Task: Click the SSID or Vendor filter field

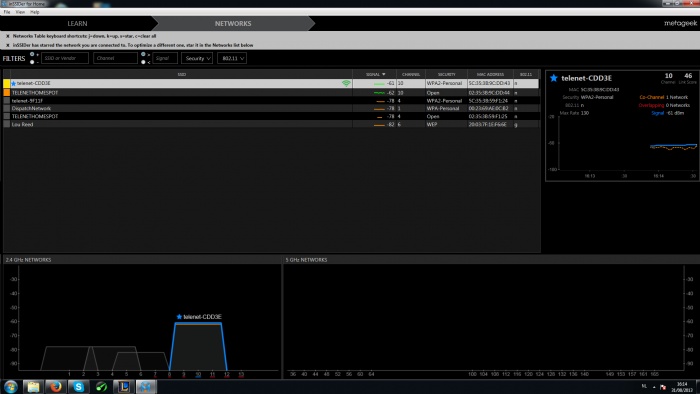Action: coord(65,58)
